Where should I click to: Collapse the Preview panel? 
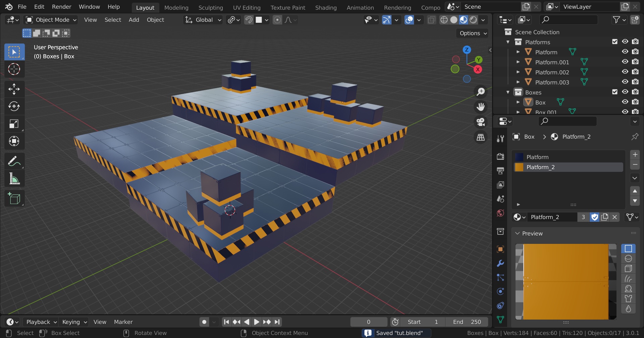tap(518, 233)
